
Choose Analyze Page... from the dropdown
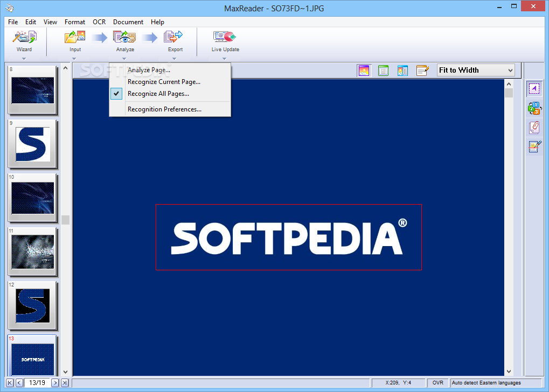170,70
